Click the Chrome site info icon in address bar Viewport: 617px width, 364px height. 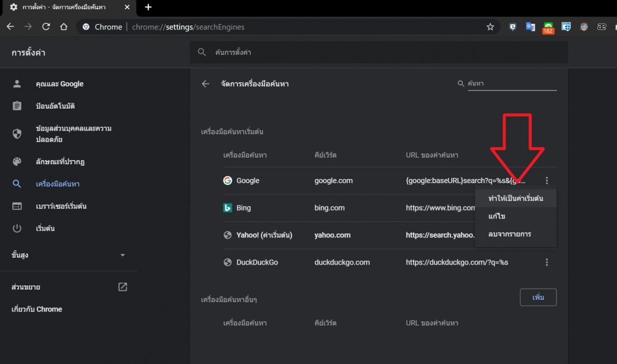[x=86, y=27]
